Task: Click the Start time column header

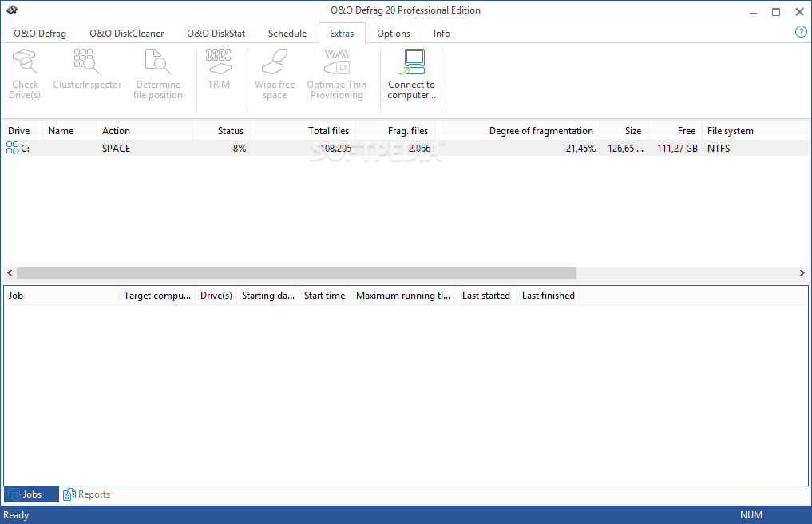Action: 325,296
